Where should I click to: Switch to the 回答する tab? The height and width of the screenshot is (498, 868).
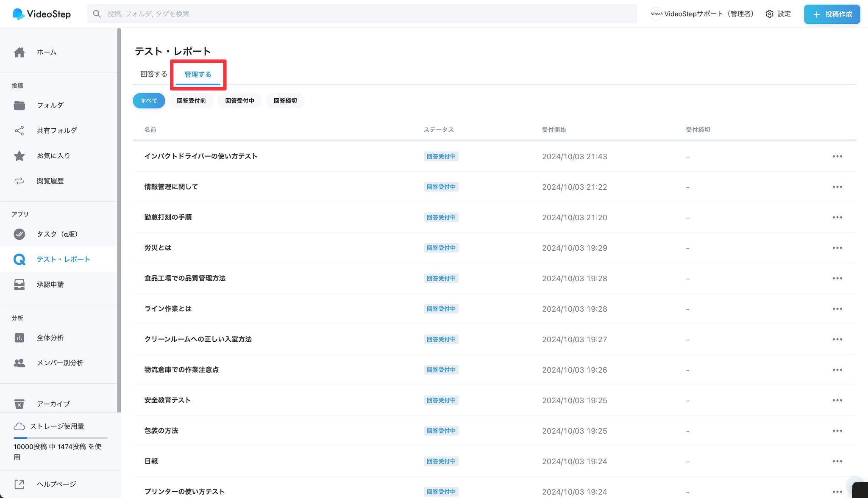point(154,74)
